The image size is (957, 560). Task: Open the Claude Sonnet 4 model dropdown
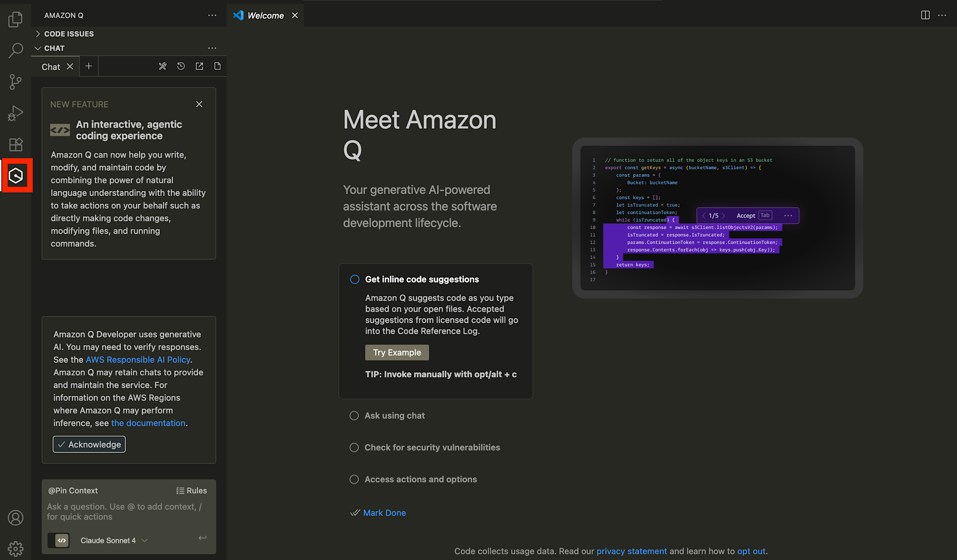[x=114, y=540]
